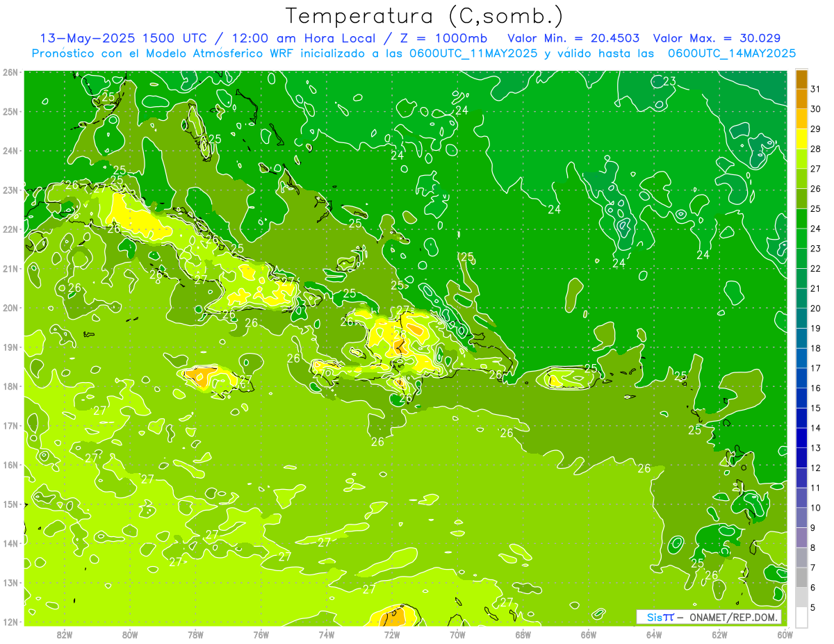Click the 21N latitude axis label
The image size is (834, 644).
(10, 269)
